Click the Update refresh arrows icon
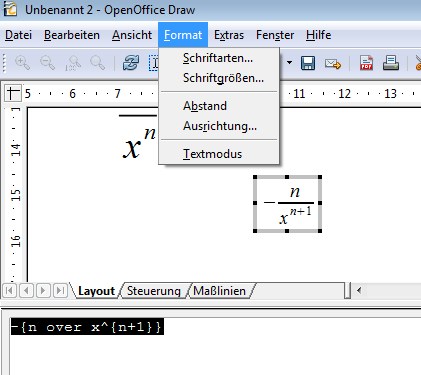Image resolution: width=421 pixels, height=375 pixels. point(131,63)
